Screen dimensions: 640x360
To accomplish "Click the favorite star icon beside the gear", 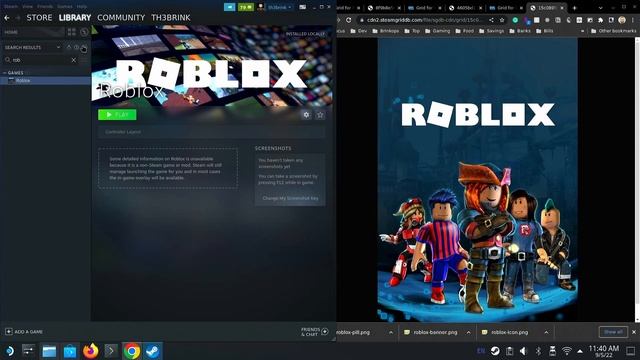I will (x=320, y=115).
